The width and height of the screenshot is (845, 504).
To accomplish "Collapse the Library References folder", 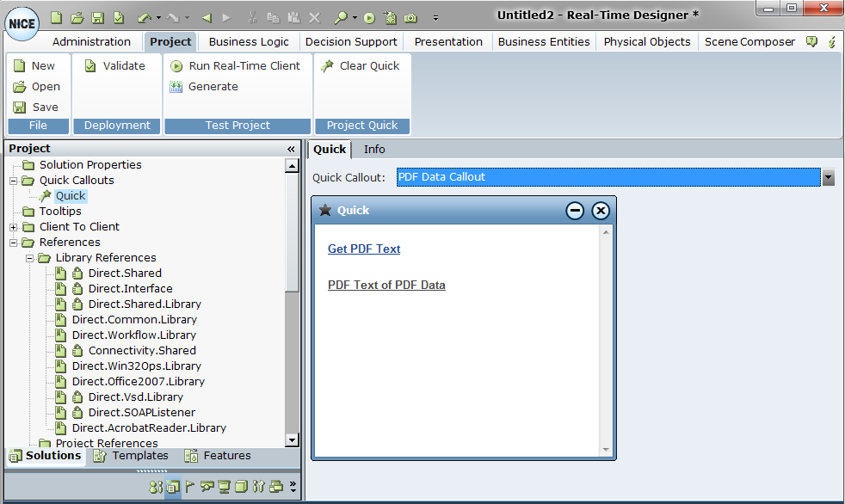I will pyautogui.click(x=30, y=258).
